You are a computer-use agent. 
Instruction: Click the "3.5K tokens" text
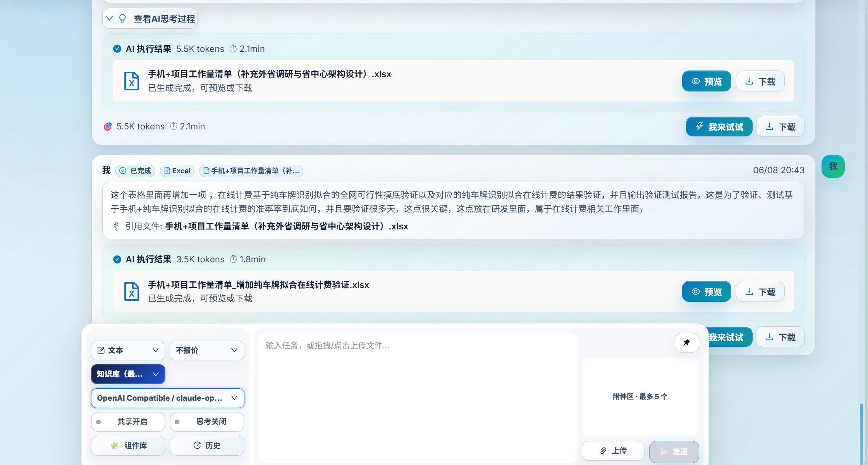coord(200,259)
